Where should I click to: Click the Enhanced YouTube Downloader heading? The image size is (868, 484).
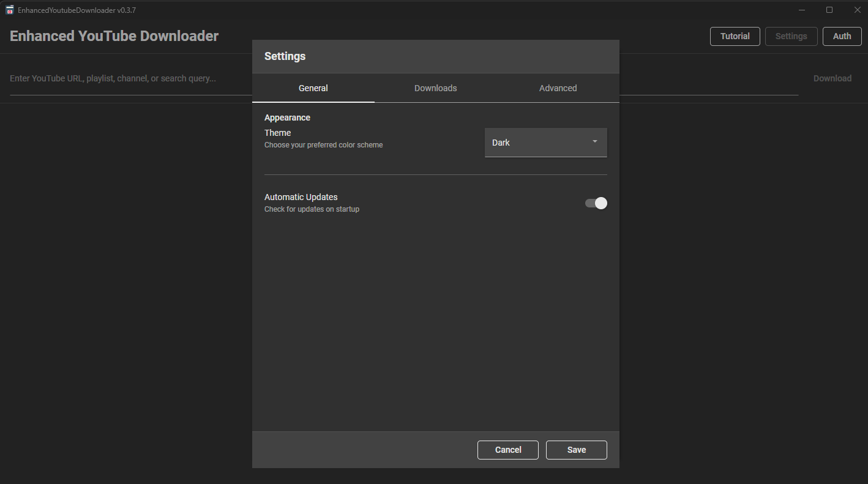[114, 36]
